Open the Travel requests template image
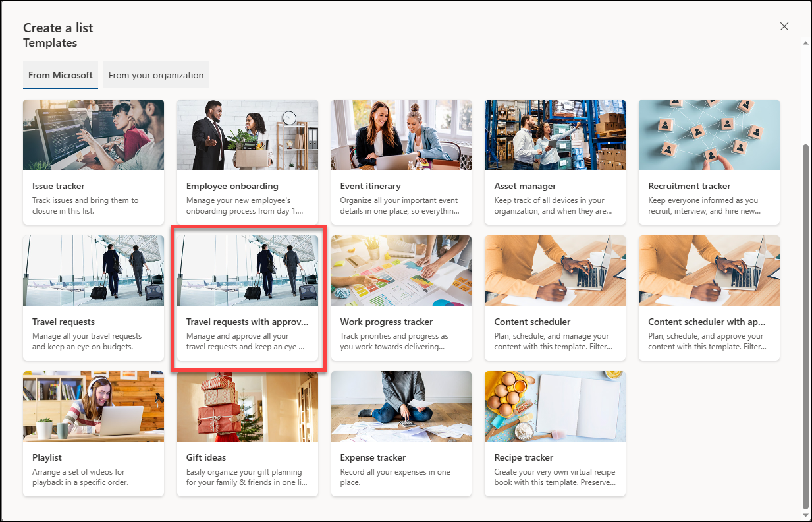 94,271
